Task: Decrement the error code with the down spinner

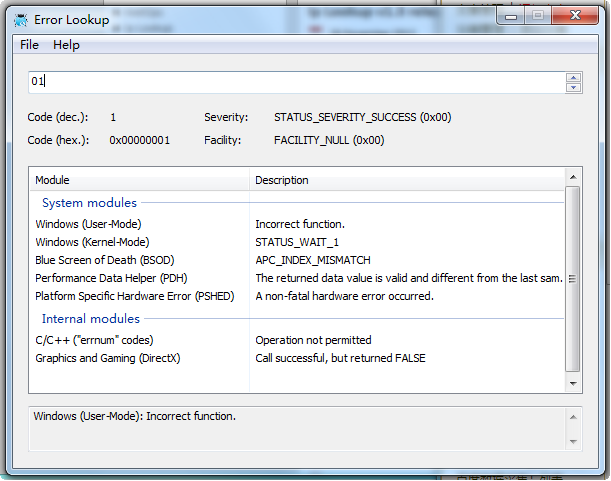Action: pos(572,87)
